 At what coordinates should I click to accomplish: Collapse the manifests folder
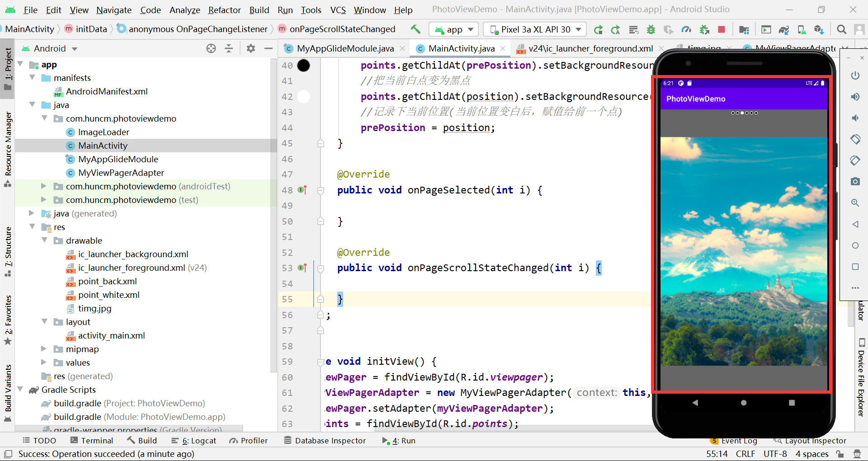point(32,78)
